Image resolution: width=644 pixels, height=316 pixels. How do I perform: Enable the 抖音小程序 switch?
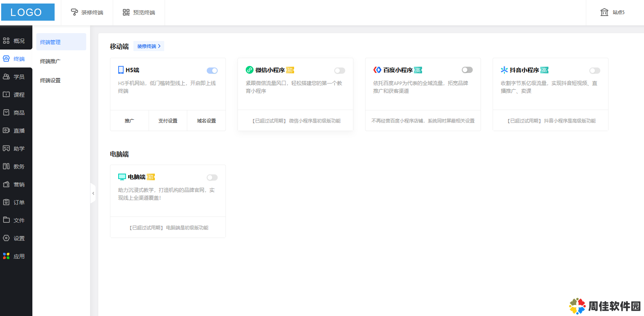[x=595, y=71]
